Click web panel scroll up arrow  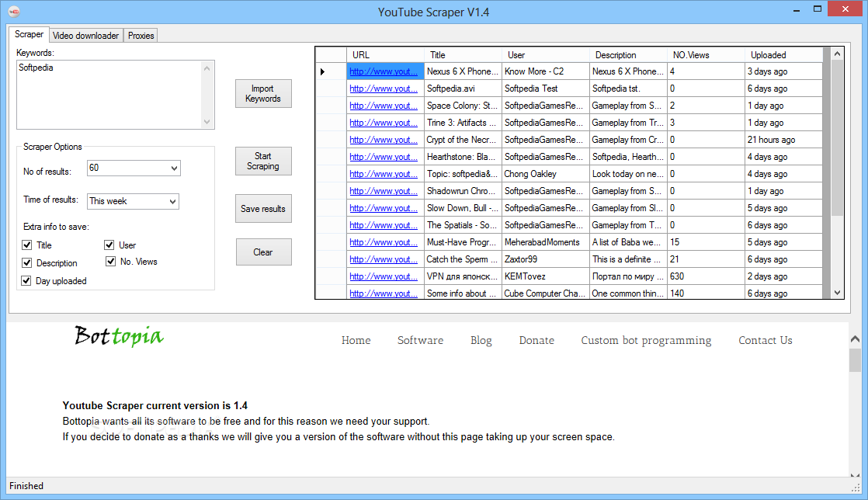point(856,339)
